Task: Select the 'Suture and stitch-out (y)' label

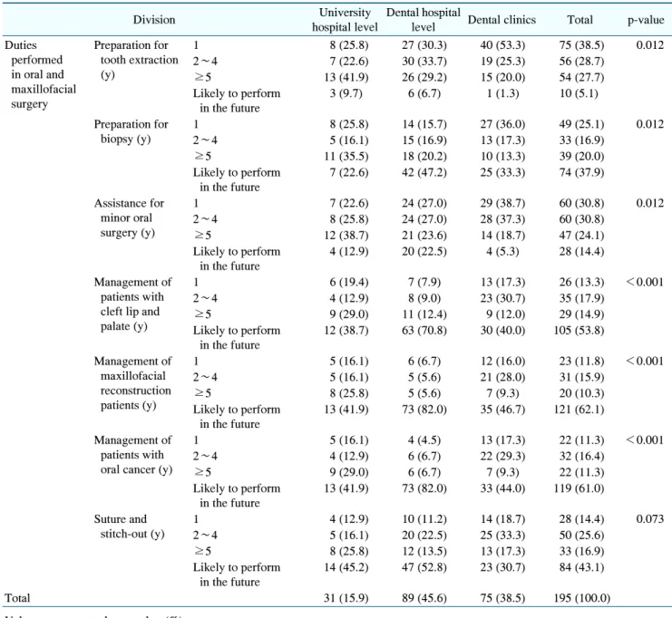Action: pyautogui.click(x=130, y=526)
